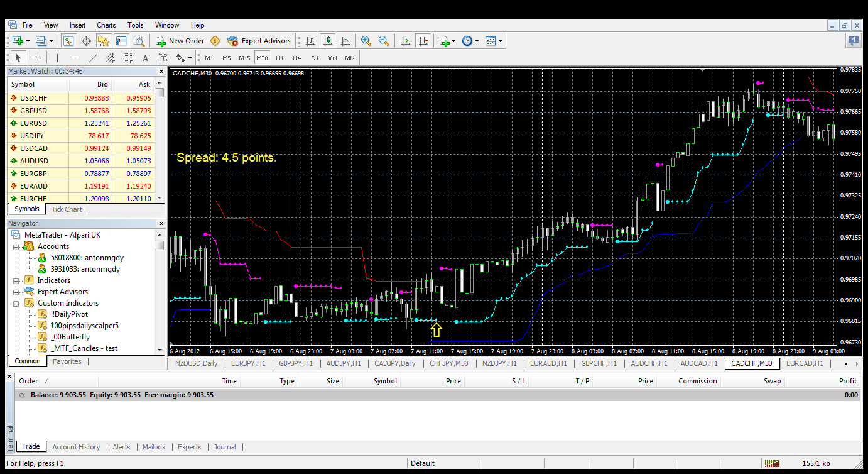Click the New Order button
This screenshot has width=868, height=474.
click(181, 41)
